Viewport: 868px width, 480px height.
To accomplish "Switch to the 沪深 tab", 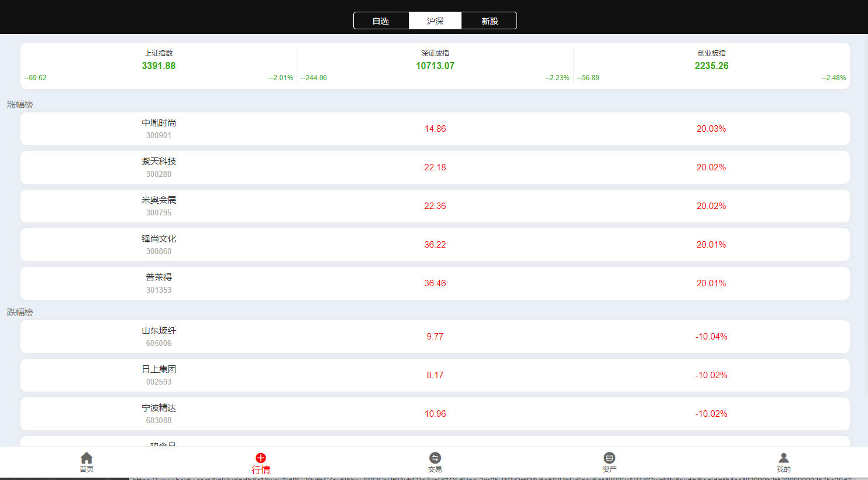I will point(435,20).
